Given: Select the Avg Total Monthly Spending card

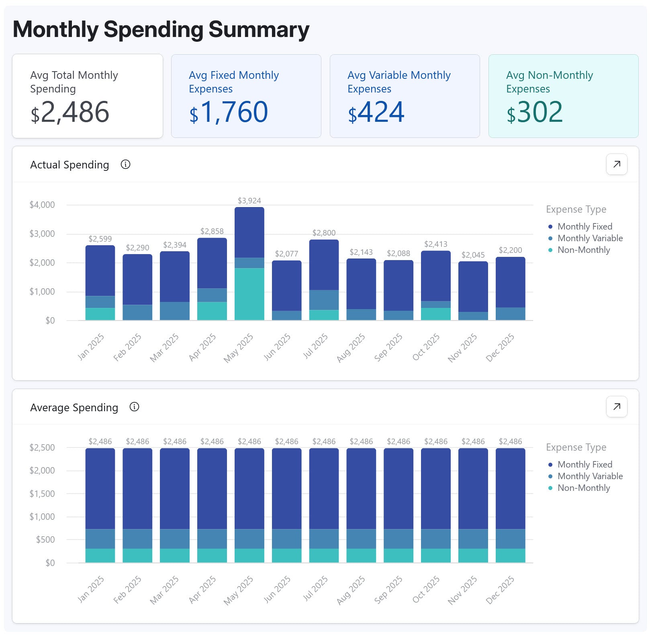Looking at the screenshot, I should click(x=88, y=96).
